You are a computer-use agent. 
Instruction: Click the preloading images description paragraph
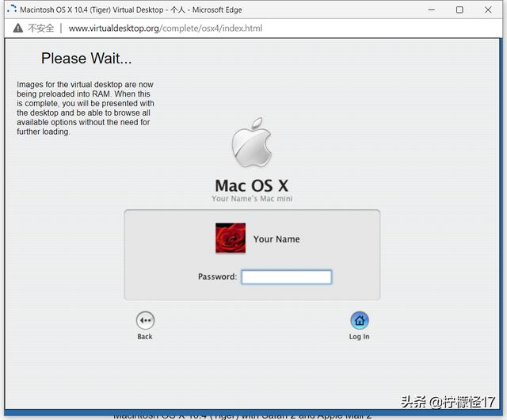[x=86, y=108]
